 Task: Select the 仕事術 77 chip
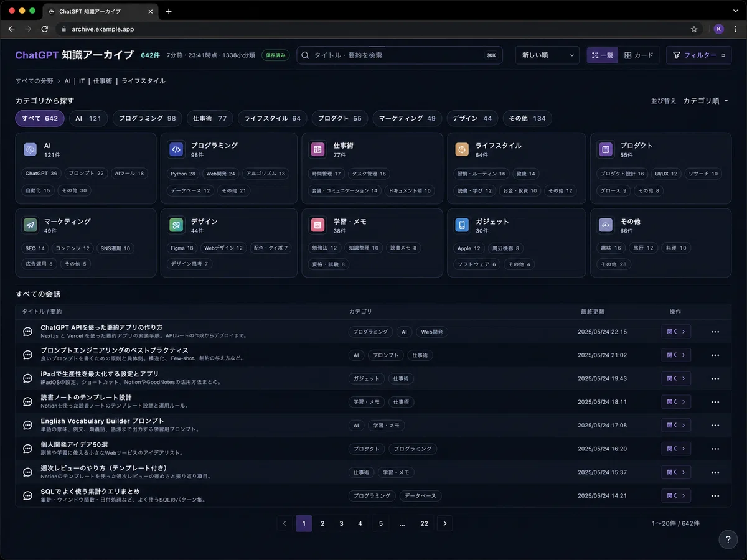210,118
